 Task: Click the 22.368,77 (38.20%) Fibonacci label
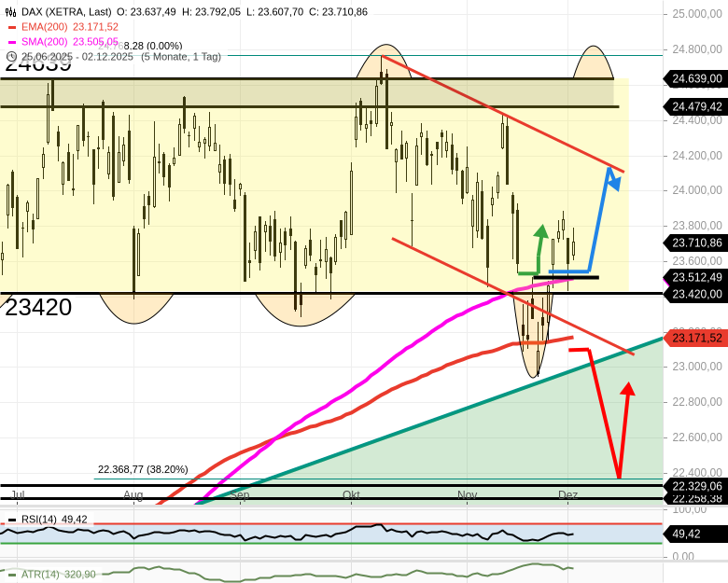tap(143, 469)
